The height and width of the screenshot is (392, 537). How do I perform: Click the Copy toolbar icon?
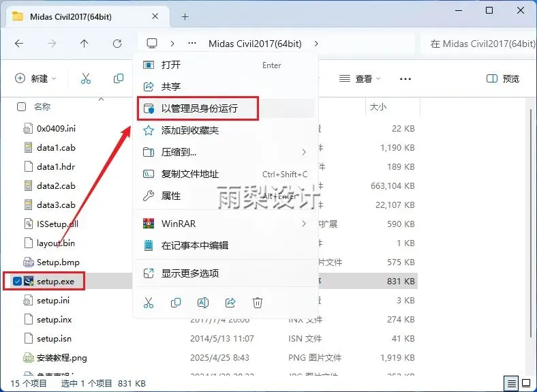(119, 78)
